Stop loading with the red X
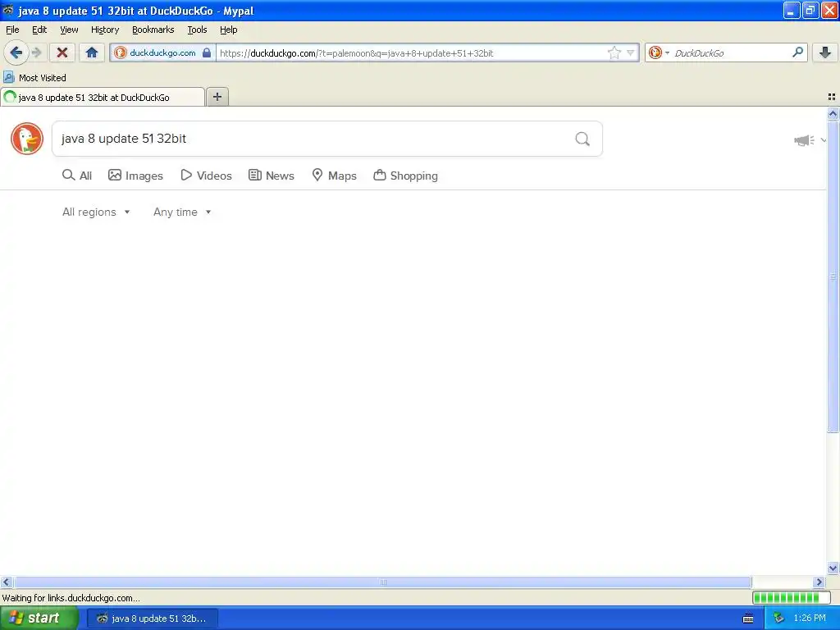 pyautogui.click(x=62, y=52)
